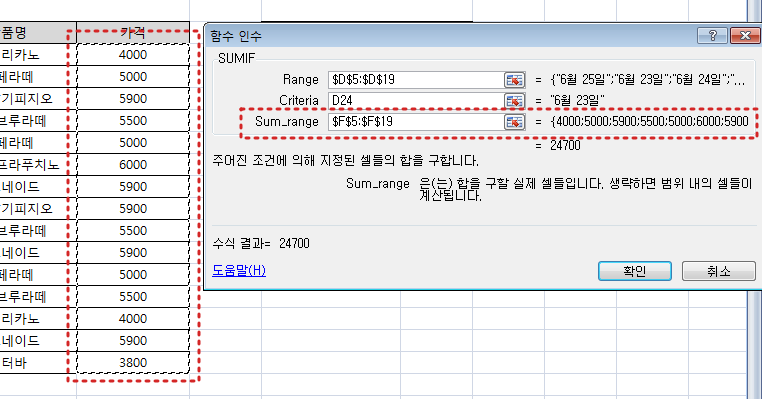Click the dialog help question mark button

(x=712, y=35)
